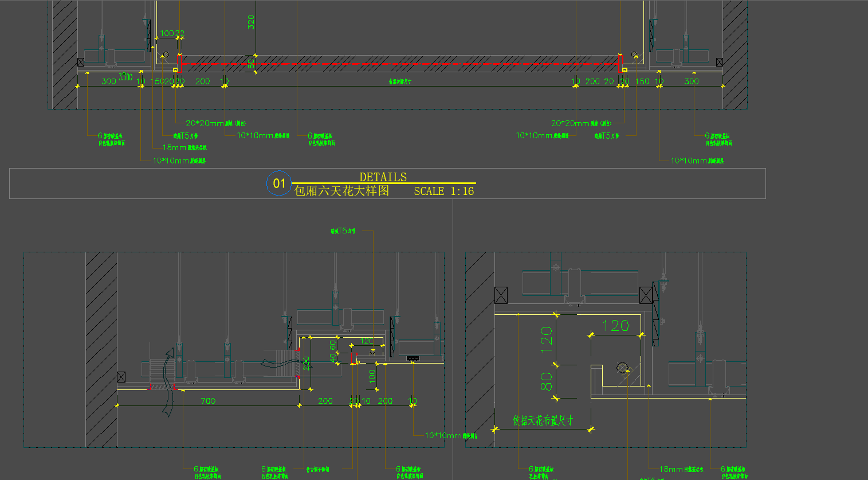The width and height of the screenshot is (868, 480).
Task: Click the 300 dimension at top-left section
Action: click(109, 81)
